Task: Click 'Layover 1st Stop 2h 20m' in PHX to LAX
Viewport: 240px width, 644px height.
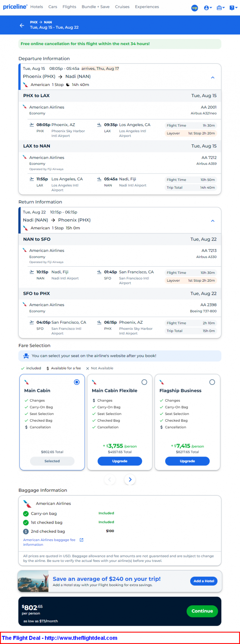Action: click(191, 133)
